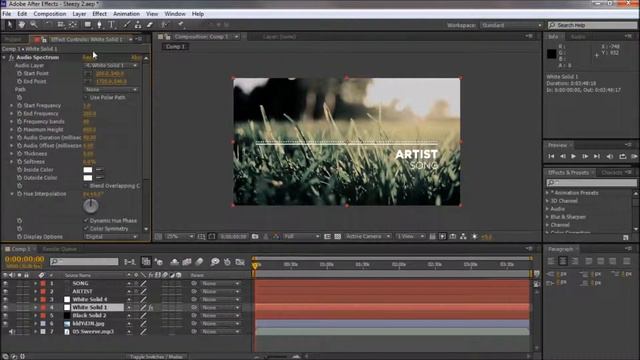Screen dimensions: 640x360
Task: Click the last frame button in Preview
Action: (x=597, y=156)
